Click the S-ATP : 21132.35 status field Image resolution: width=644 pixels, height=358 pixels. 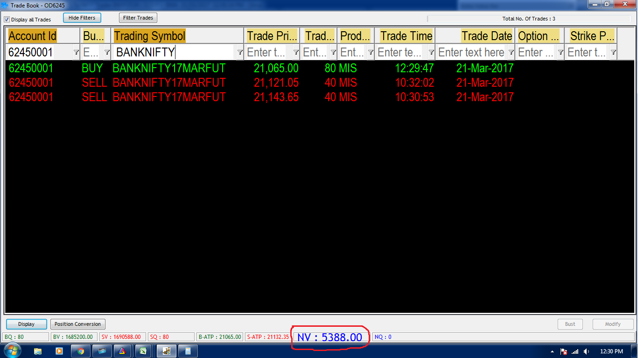click(268, 337)
